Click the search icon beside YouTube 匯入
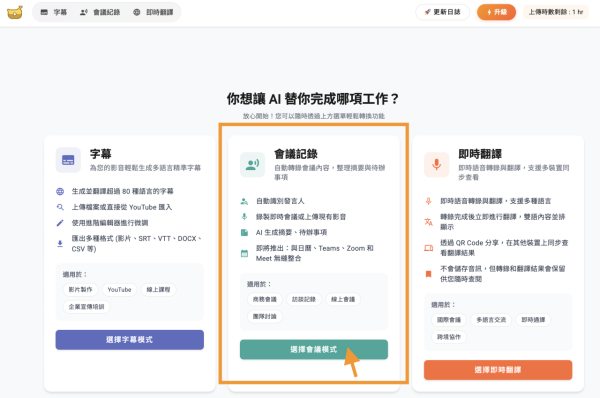The image size is (600, 398). click(x=60, y=207)
